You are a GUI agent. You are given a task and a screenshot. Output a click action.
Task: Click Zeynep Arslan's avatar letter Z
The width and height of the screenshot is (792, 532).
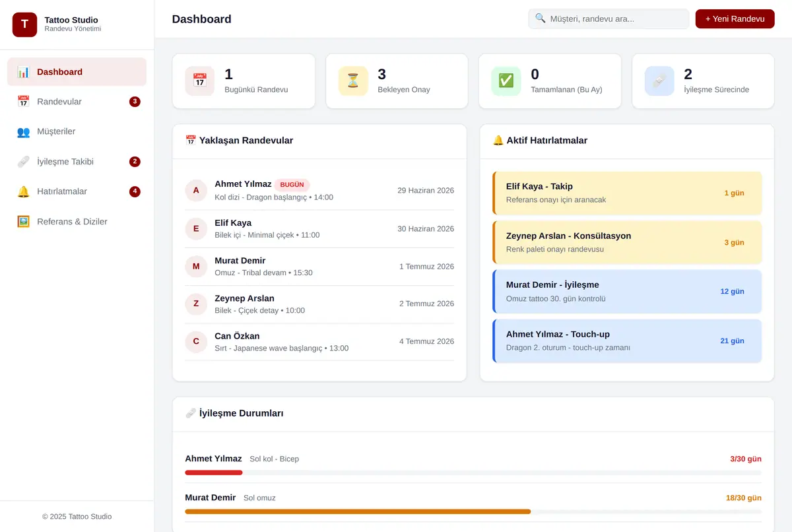196,304
